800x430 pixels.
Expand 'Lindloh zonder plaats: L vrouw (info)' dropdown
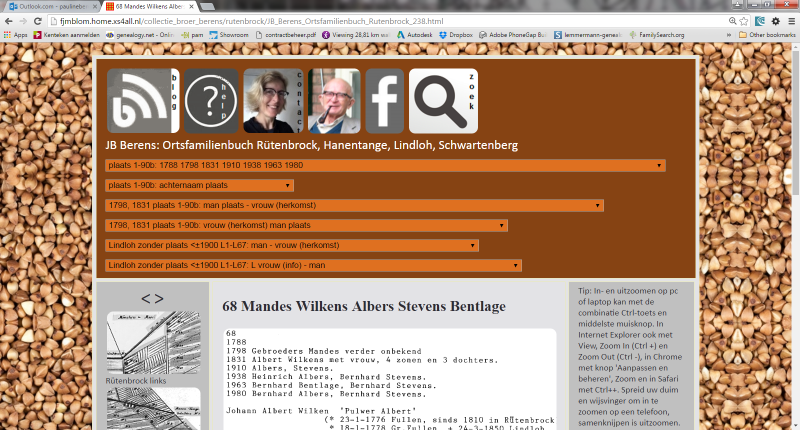tap(313, 265)
